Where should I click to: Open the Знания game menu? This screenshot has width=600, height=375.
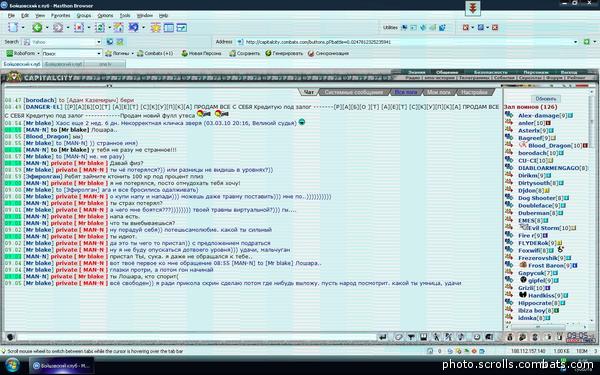[x=416, y=72]
